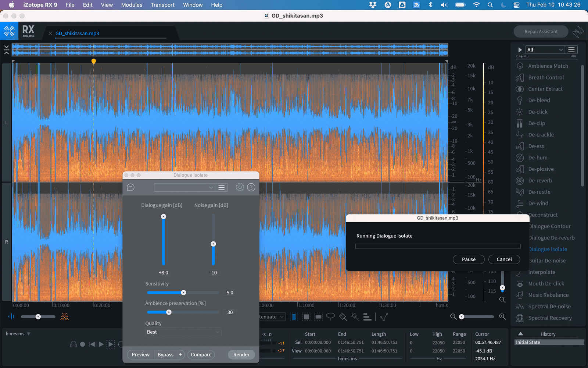This screenshot has height=368, width=588.
Task: Select the time-frequency selection tool
Action: pos(306,317)
